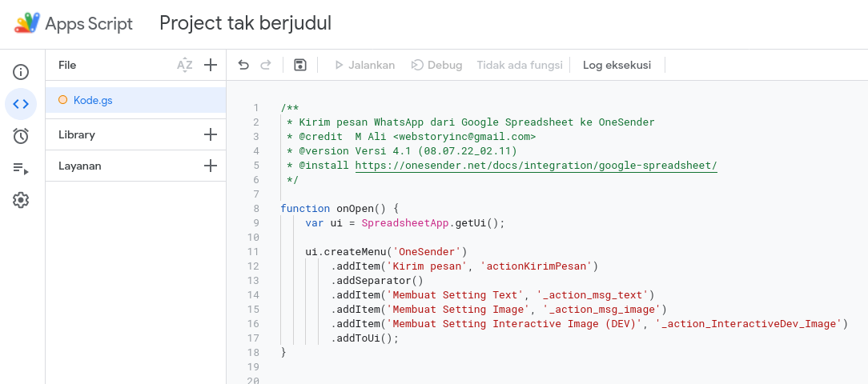
Task: Click the Layanan section label
Action: coord(80,166)
